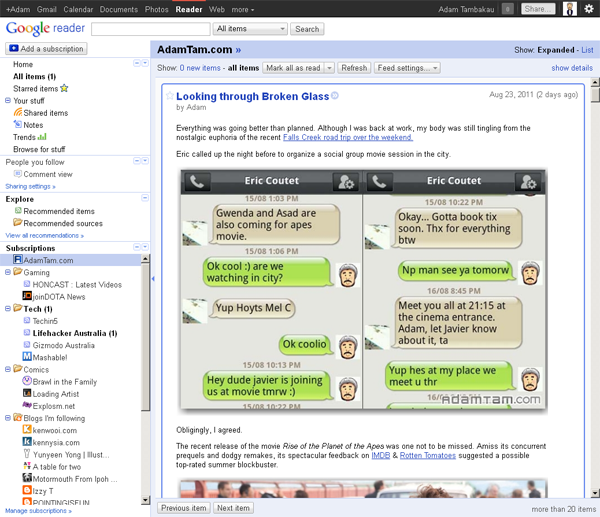This screenshot has width=600, height=517.
Task: Click the kenwooi.com favicon
Action: [x=27, y=429]
